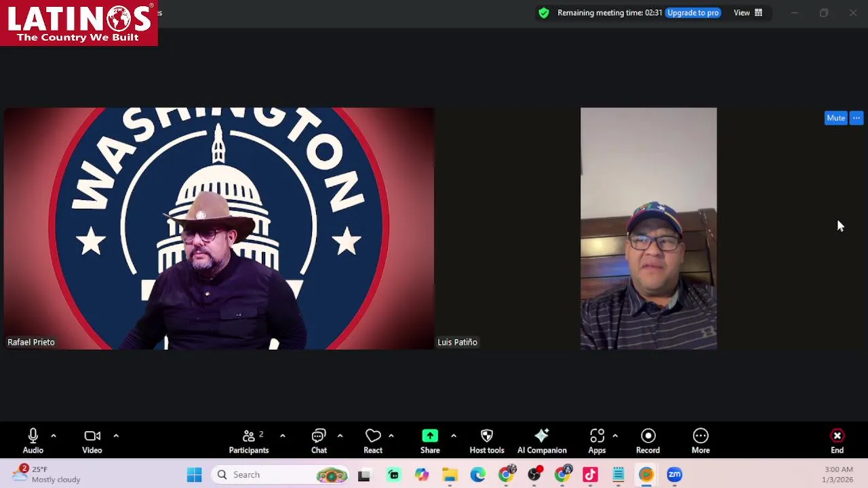
Task: Open the Chat panel
Action: pyautogui.click(x=319, y=441)
